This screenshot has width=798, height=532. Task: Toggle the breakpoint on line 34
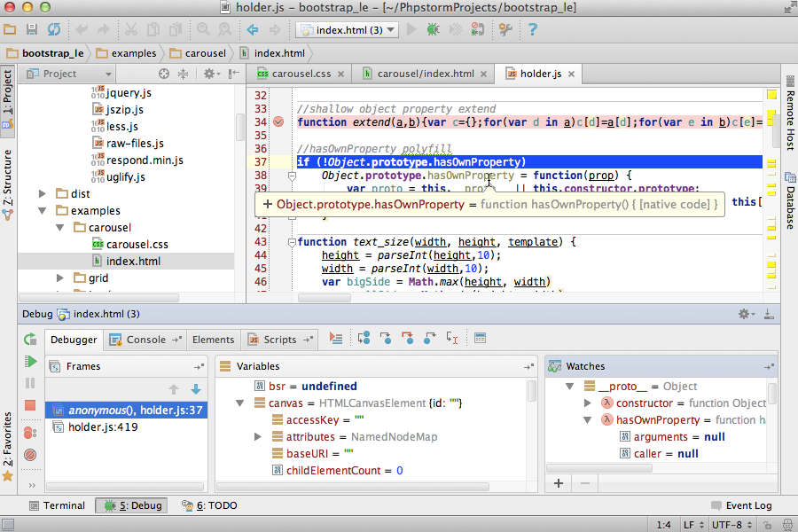278,122
